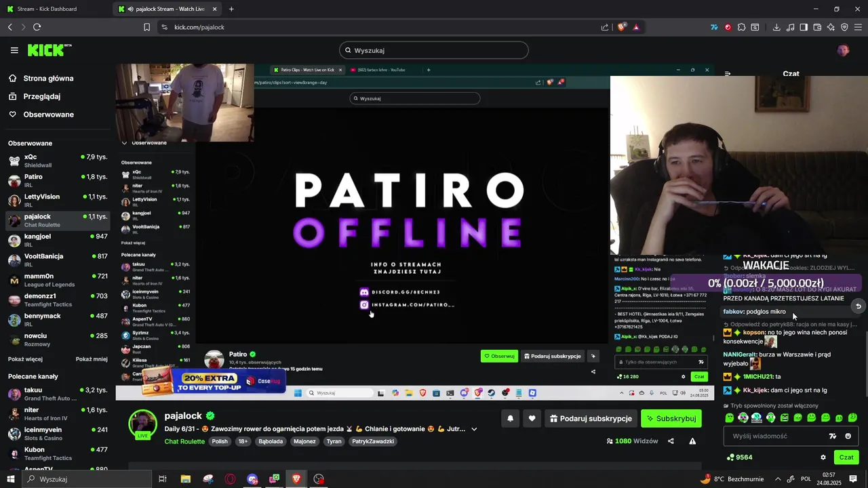Enable notifications with the bell icon
The height and width of the screenshot is (488, 868).
(x=511, y=419)
